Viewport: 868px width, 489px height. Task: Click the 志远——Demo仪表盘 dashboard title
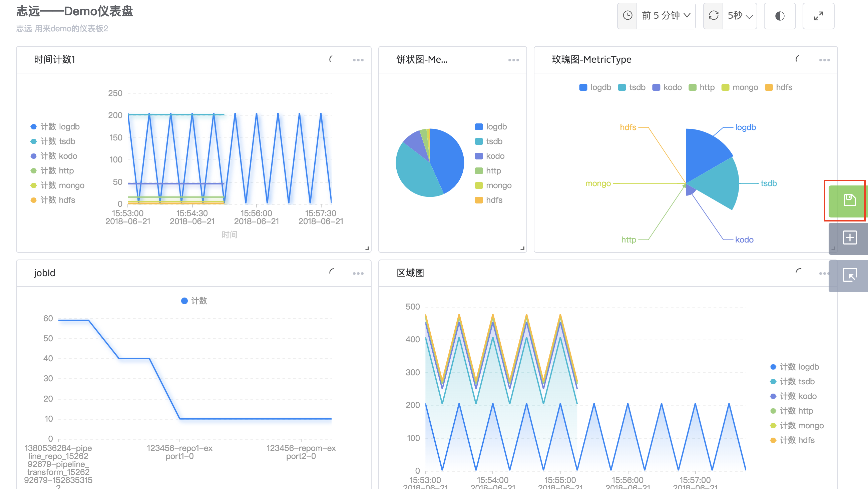tap(74, 11)
